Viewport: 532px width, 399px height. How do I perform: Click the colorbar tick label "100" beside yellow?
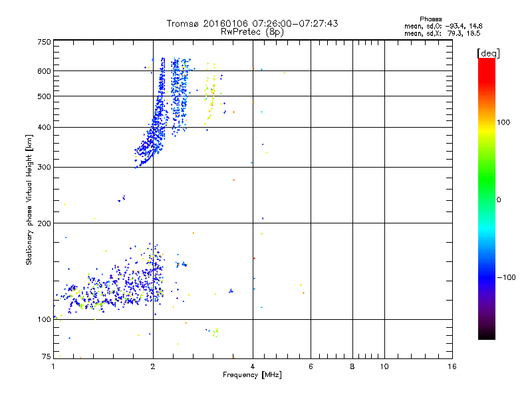click(503, 122)
